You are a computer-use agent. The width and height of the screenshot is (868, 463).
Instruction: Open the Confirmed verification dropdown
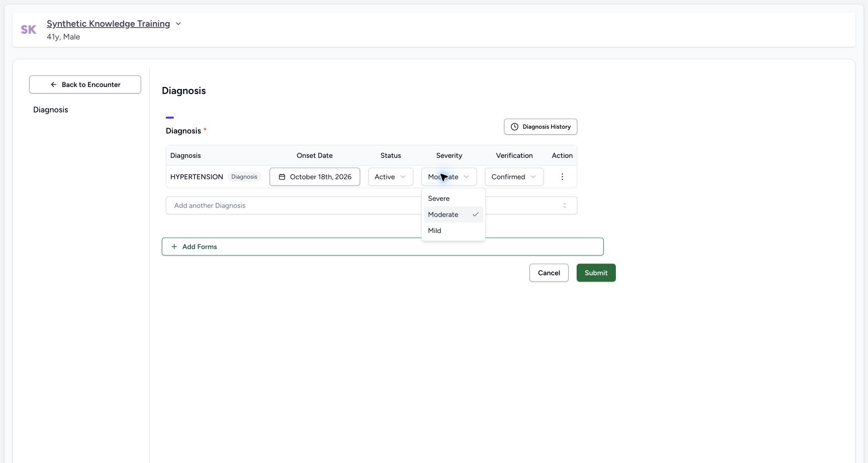[514, 177]
